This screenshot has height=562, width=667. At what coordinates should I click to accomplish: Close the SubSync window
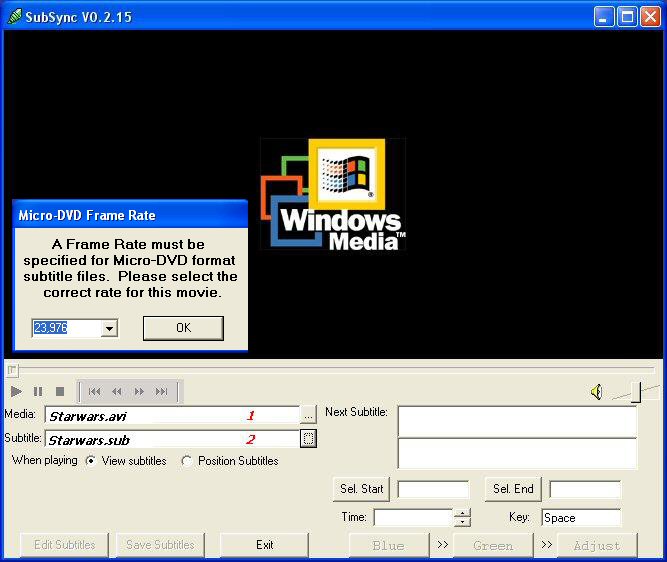pyautogui.click(x=651, y=17)
